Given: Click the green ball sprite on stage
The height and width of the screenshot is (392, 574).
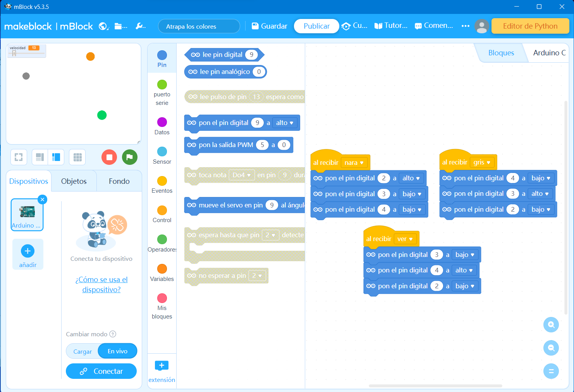Looking at the screenshot, I should 102,115.
